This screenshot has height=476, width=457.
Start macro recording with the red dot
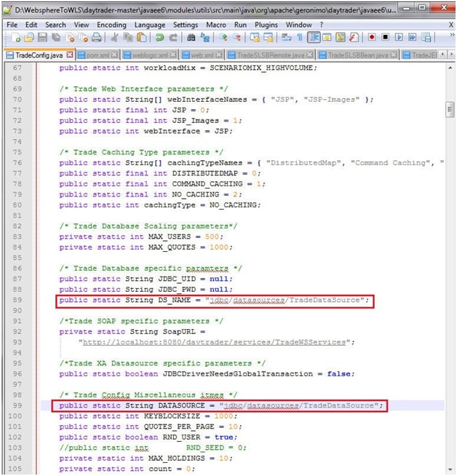(x=372, y=37)
